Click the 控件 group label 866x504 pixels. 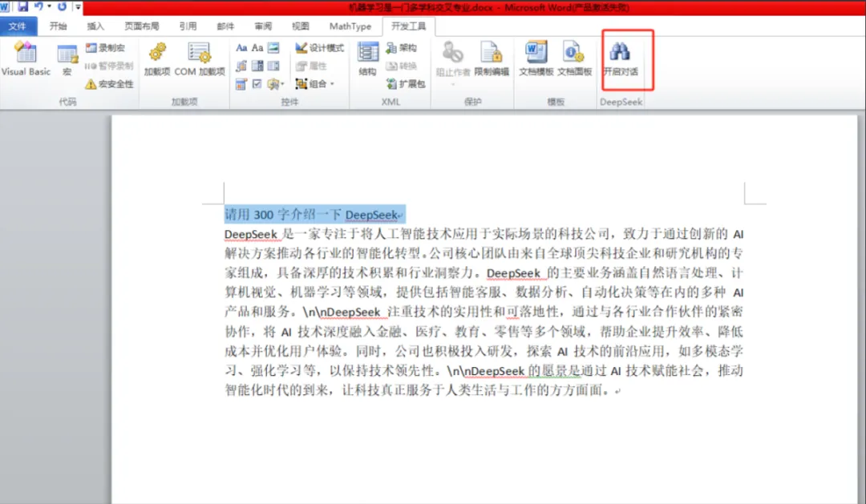coord(290,102)
